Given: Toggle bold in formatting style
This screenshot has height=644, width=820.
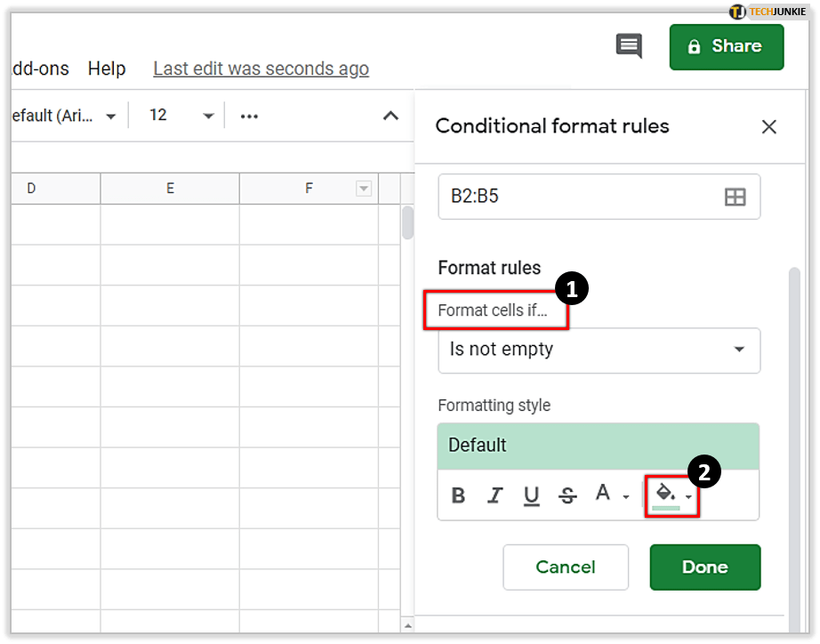Looking at the screenshot, I should [x=459, y=496].
